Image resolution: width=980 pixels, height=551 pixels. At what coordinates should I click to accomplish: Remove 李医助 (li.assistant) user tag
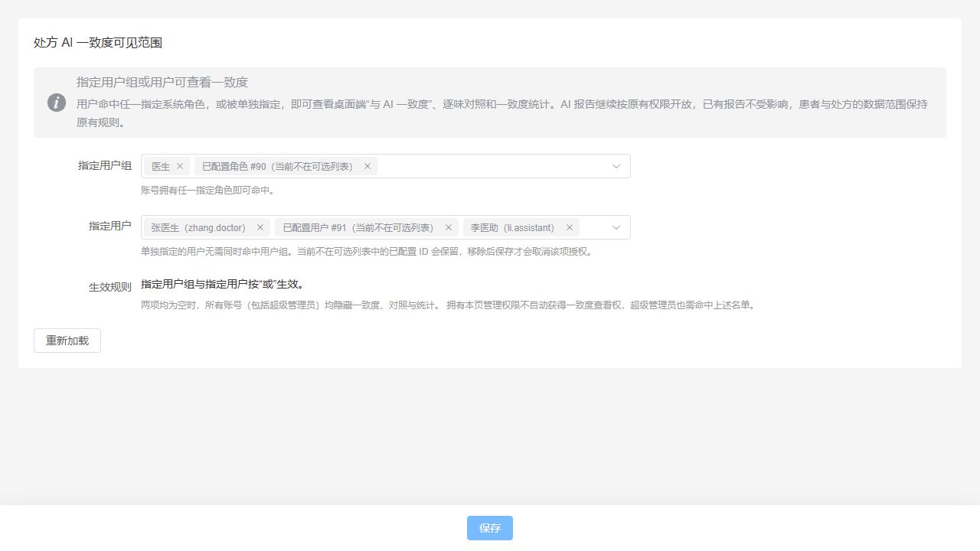pos(570,227)
